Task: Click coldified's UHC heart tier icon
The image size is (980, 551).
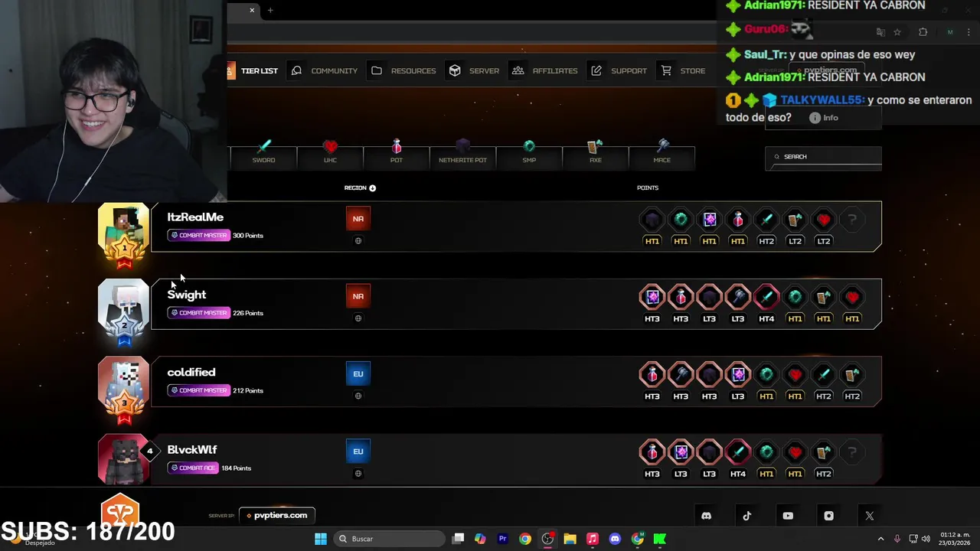Action: tap(795, 375)
